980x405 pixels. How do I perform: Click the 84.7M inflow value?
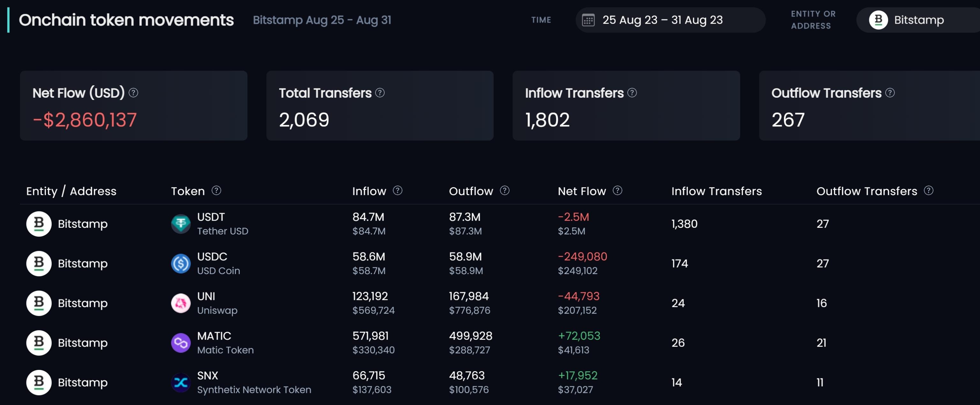pyautogui.click(x=368, y=217)
